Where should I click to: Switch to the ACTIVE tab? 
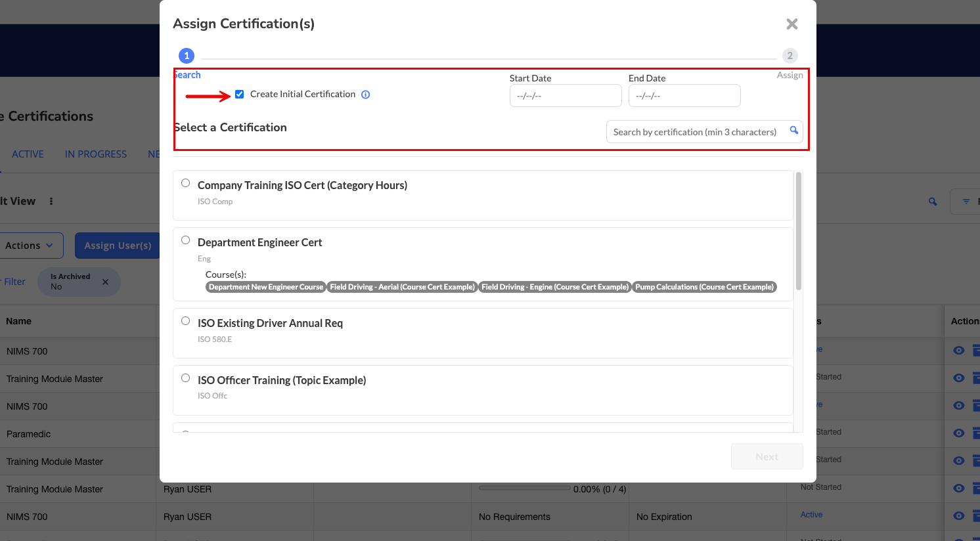click(28, 154)
